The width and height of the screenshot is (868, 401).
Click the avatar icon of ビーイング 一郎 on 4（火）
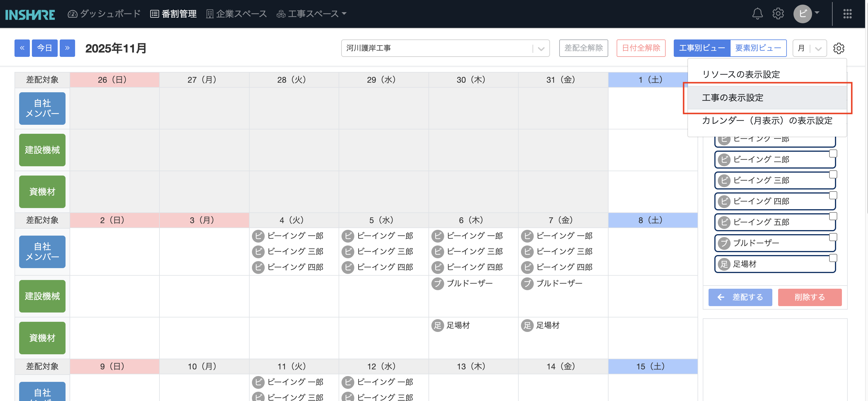tap(258, 236)
